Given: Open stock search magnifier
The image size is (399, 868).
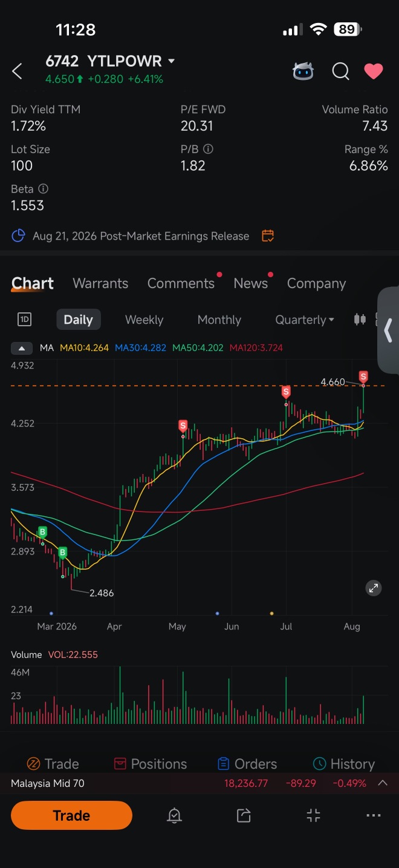Looking at the screenshot, I should [x=340, y=71].
